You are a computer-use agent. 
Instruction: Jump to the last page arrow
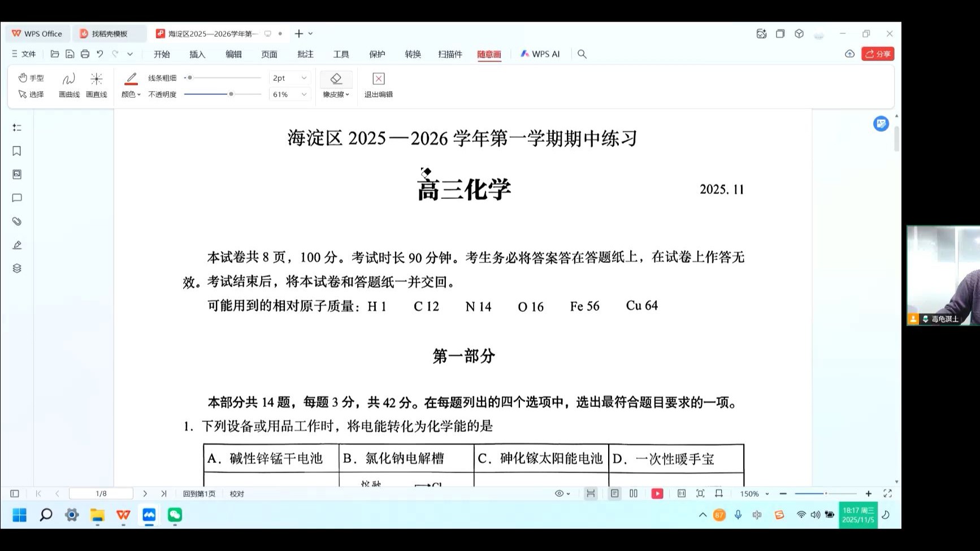pyautogui.click(x=164, y=494)
